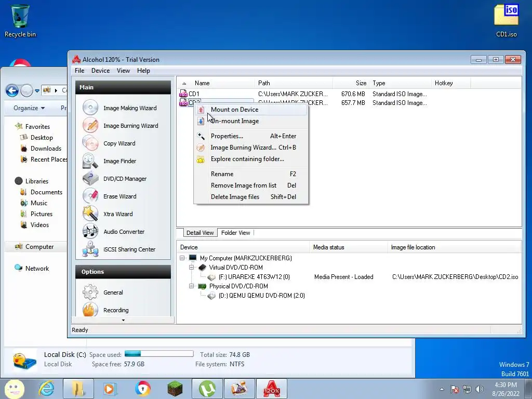Select the CD1 ISO image icon in list
The height and width of the screenshot is (399, 532).
(183, 94)
